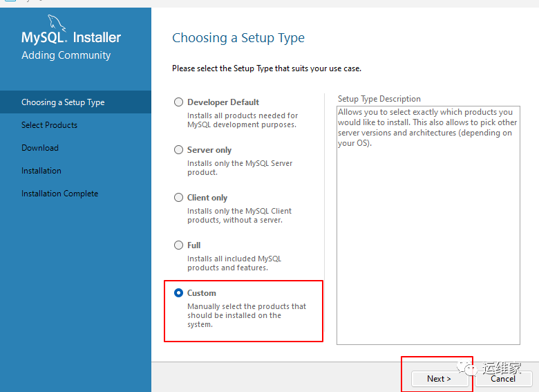Click the Adding Community subtitle
Screen dimensions: 539x392
66,55
